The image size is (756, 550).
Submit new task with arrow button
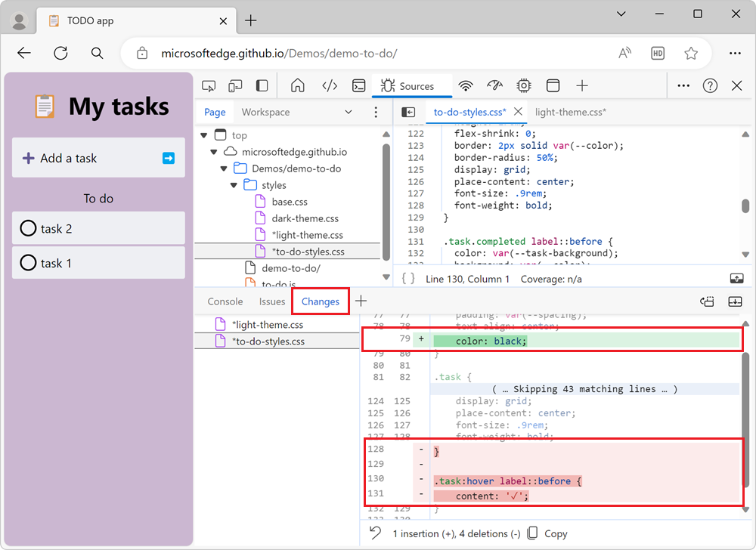(x=169, y=158)
